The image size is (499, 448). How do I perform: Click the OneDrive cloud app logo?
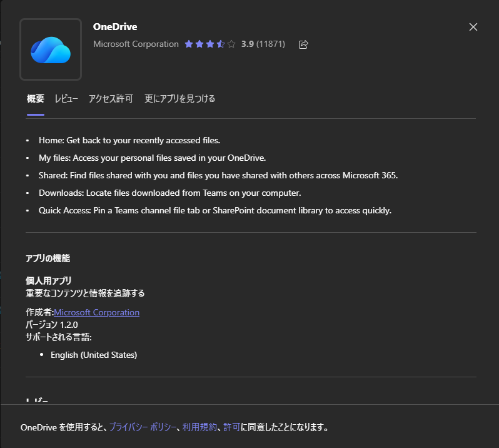tap(51, 49)
